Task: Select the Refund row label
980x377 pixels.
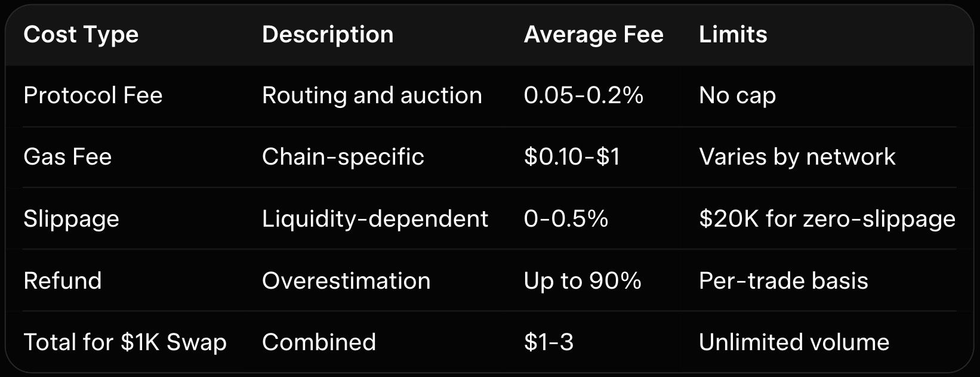Action: (62, 280)
